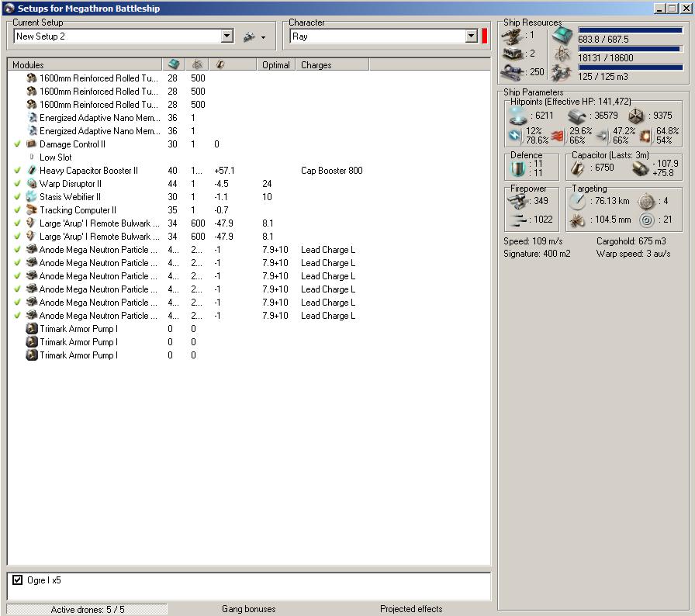The width and height of the screenshot is (695, 616).
Task: Click the volley damage icon showing 1022
Action: pos(517,220)
